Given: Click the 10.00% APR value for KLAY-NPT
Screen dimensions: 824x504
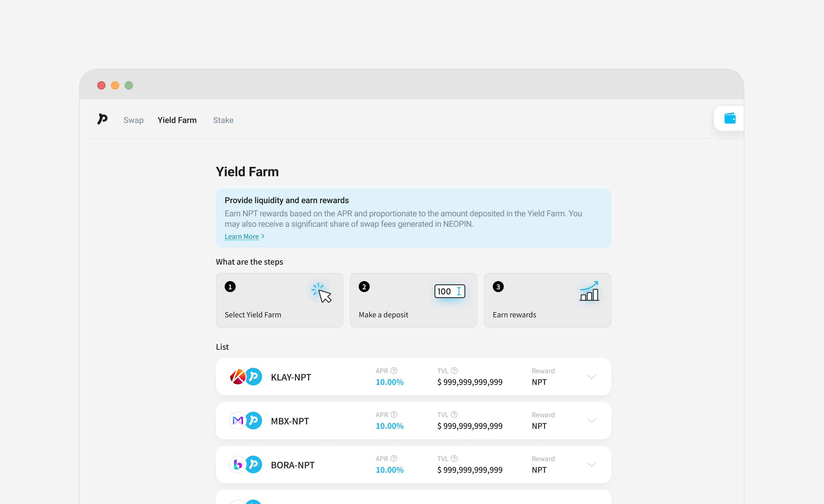Looking at the screenshot, I should tap(389, 382).
